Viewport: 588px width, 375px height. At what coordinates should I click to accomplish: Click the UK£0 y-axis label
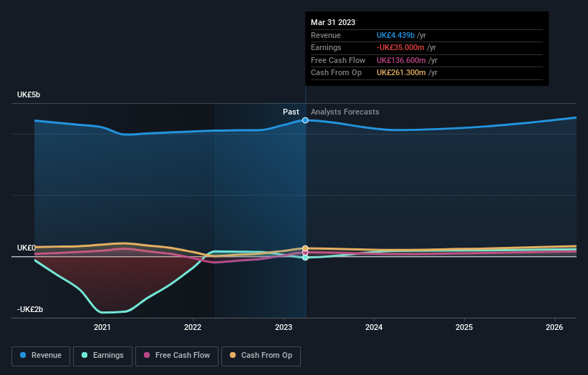tap(26, 248)
